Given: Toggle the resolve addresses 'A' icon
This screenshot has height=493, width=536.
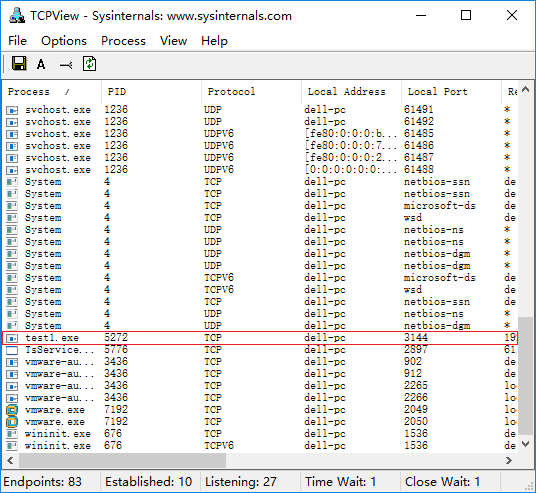Looking at the screenshot, I should click(x=41, y=64).
